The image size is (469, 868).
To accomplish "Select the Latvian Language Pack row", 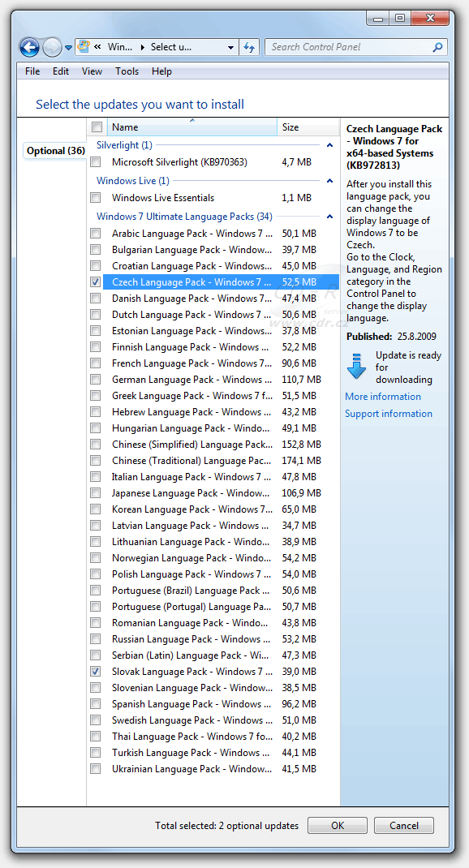I will 221,526.
